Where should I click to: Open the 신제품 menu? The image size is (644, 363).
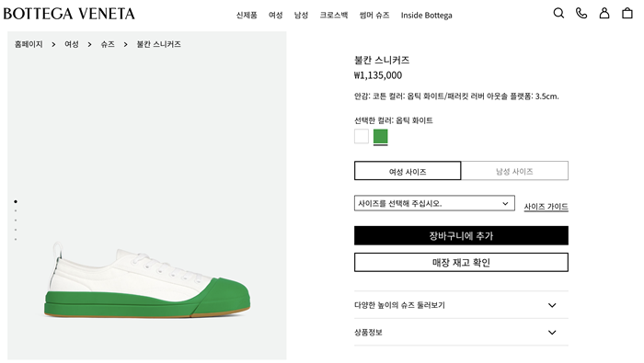247,16
